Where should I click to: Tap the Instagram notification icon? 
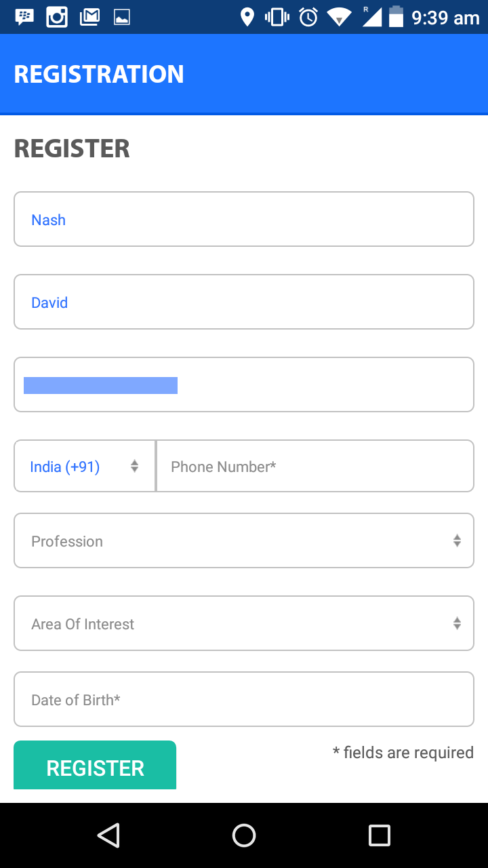click(57, 17)
